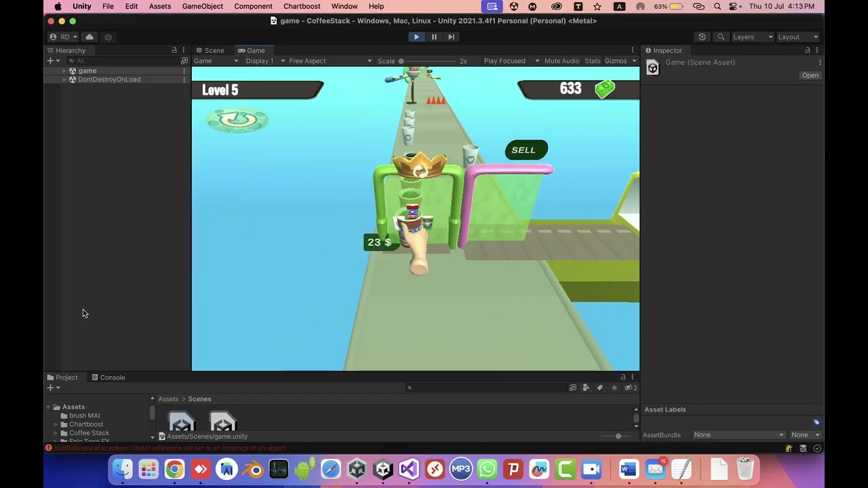Viewport: 868px width, 488px height.
Task: Open the Layers dropdown
Action: (x=753, y=37)
